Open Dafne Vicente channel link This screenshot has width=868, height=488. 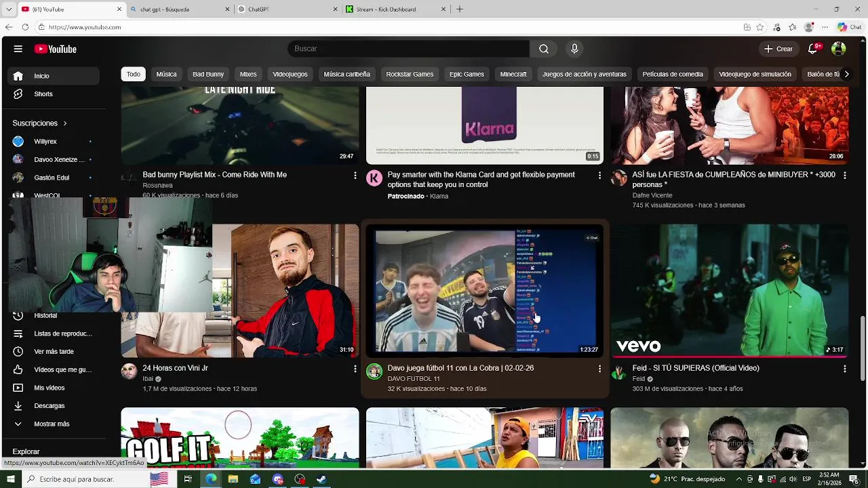(652, 195)
